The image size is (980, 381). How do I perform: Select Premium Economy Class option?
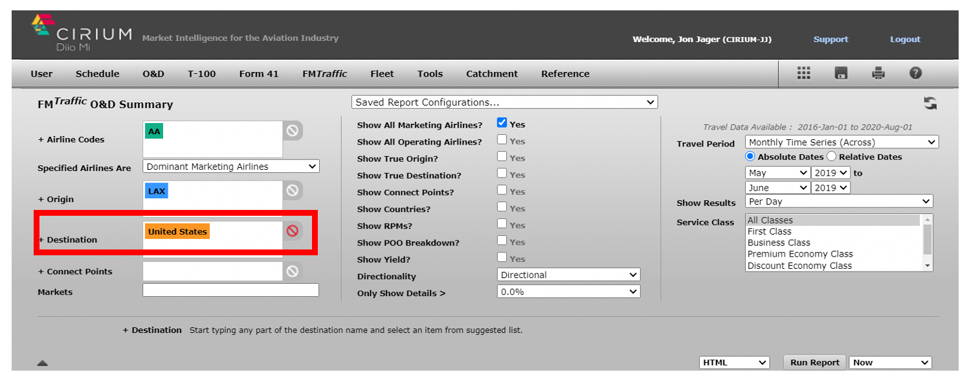(832, 254)
